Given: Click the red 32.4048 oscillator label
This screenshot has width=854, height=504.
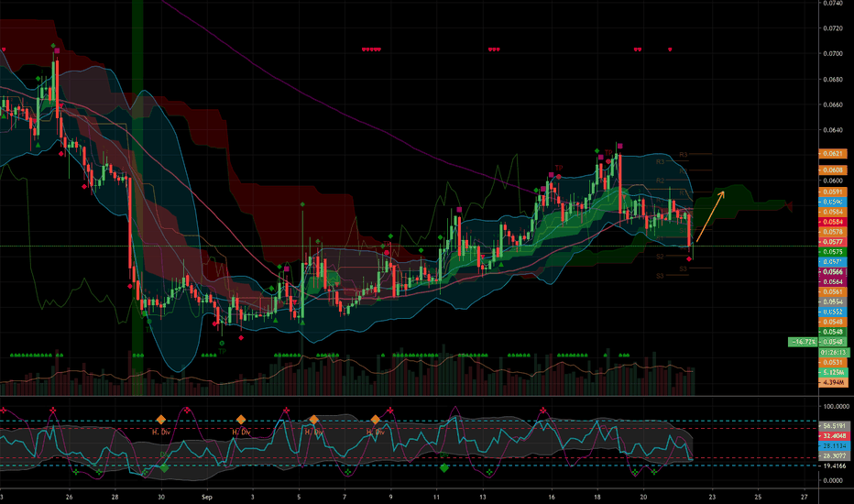Looking at the screenshot, I should click(834, 436).
